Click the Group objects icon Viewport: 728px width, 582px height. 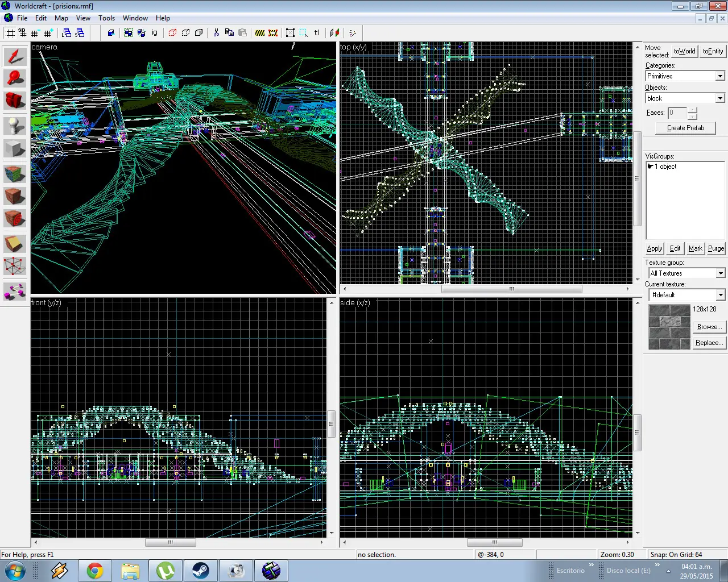129,33
